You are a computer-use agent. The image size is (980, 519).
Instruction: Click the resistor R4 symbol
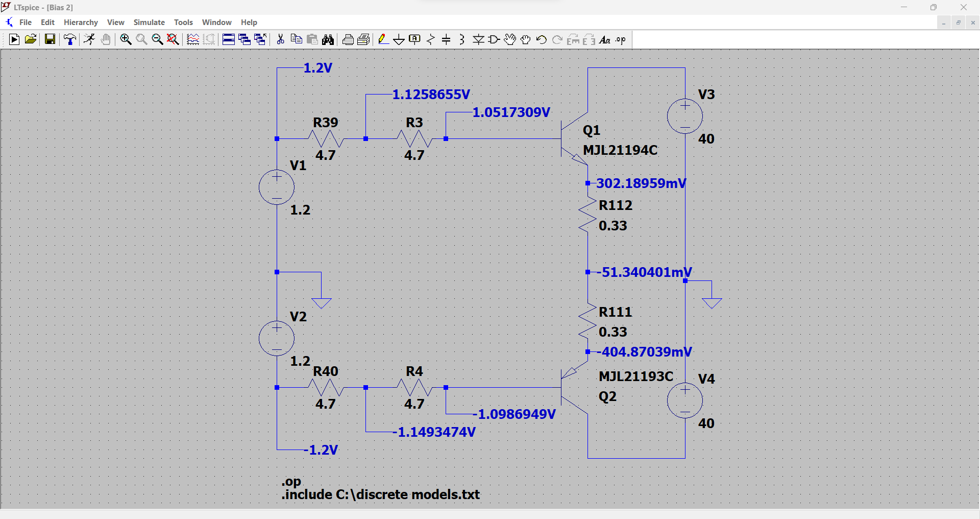pyautogui.click(x=414, y=388)
